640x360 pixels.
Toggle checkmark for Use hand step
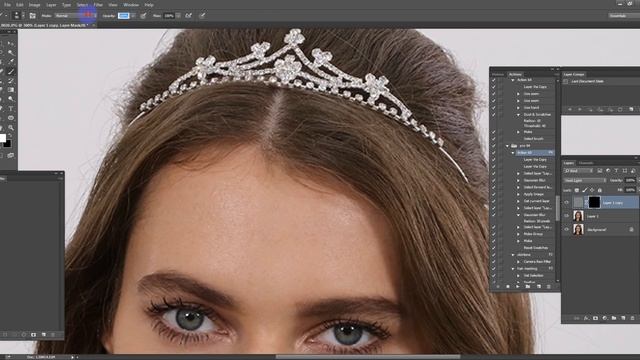point(493,107)
